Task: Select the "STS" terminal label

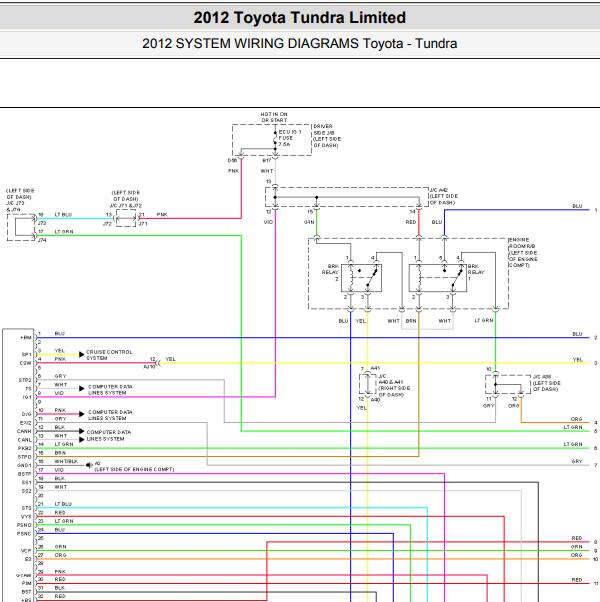Action: point(26,508)
